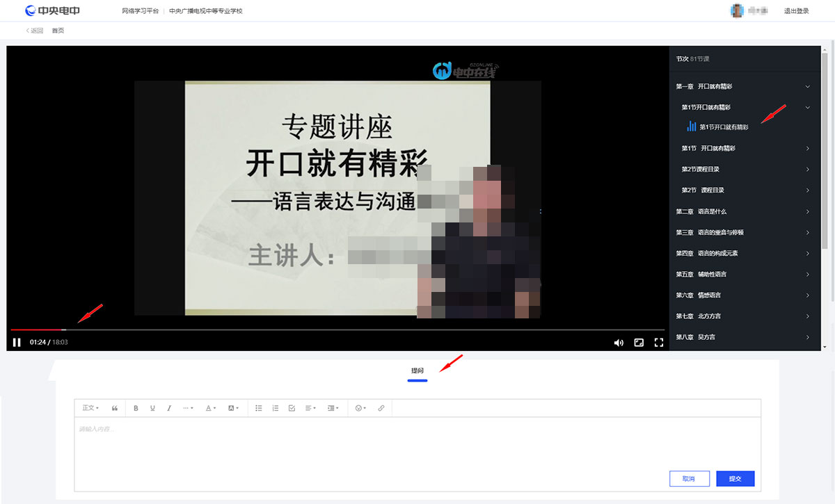Insert a numbered list
The image size is (835, 504).
(x=275, y=408)
